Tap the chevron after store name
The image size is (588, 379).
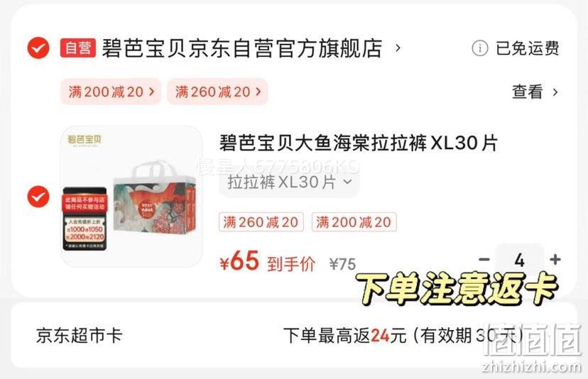click(398, 48)
